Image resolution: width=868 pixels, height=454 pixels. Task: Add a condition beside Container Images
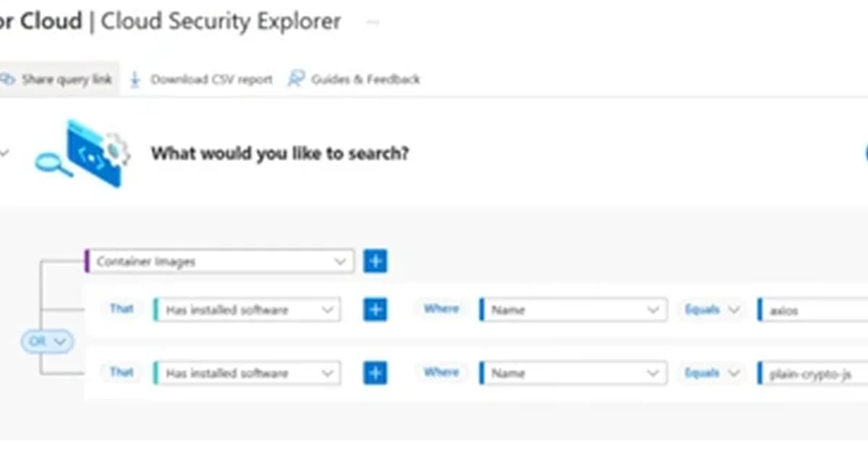tap(375, 261)
